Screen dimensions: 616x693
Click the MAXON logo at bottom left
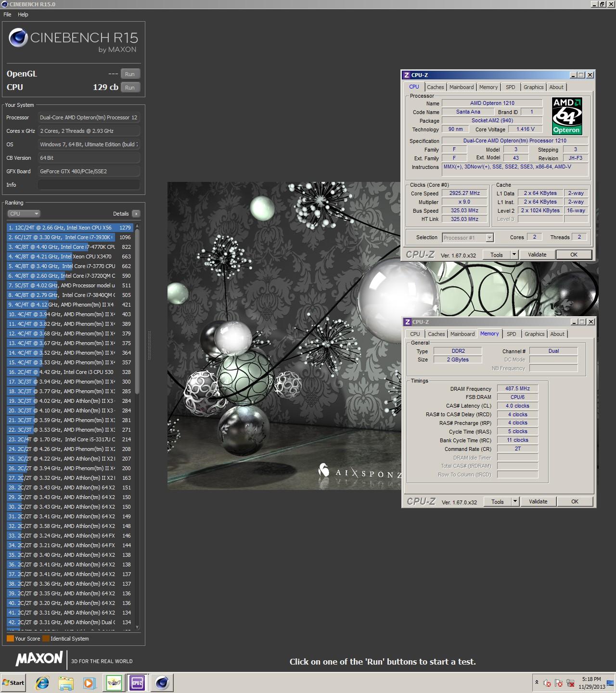39,658
